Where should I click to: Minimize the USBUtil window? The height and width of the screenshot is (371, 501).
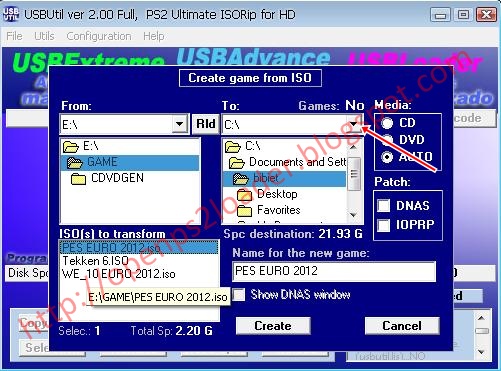(440, 15)
